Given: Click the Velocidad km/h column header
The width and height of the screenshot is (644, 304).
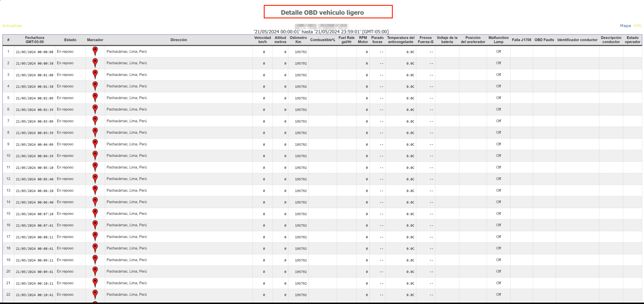Looking at the screenshot, I should [262, 40].
